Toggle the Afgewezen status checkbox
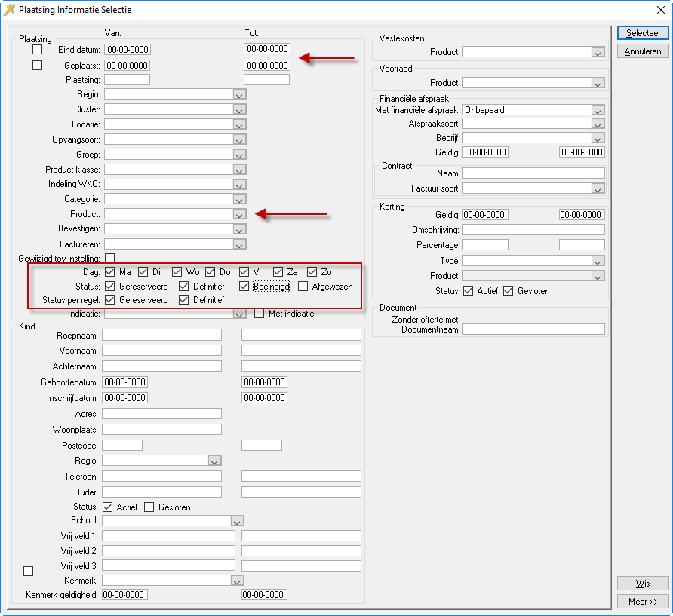The height and width of the screenshot is (616, 673). tap(303, 287)
